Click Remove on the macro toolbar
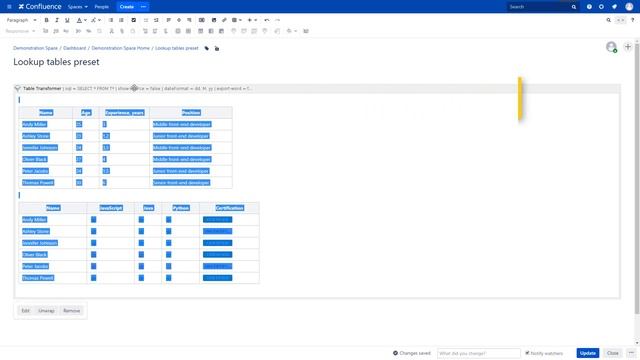 point(71,311)
